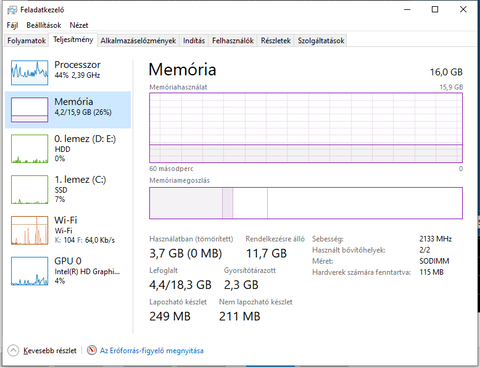Screen dimensions: 480x368
Task: Select the Intel(R) HD Graphics GPU entry
Action: pos(87,271)
